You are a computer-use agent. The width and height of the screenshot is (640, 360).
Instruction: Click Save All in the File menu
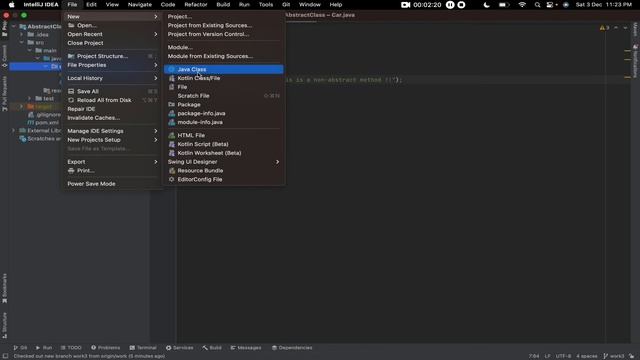tap(112, 91)
